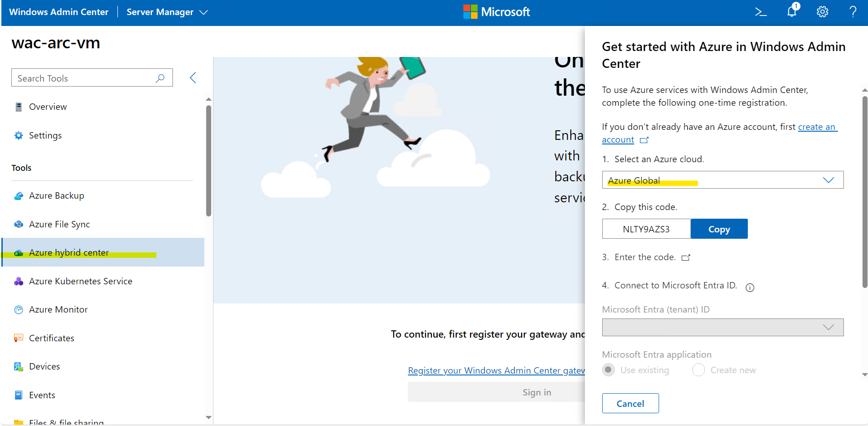Image resolution: width=868 pixels, height=426 pixels.
Task: Click the Azure File Sync icon
Action: coord(19,224)
